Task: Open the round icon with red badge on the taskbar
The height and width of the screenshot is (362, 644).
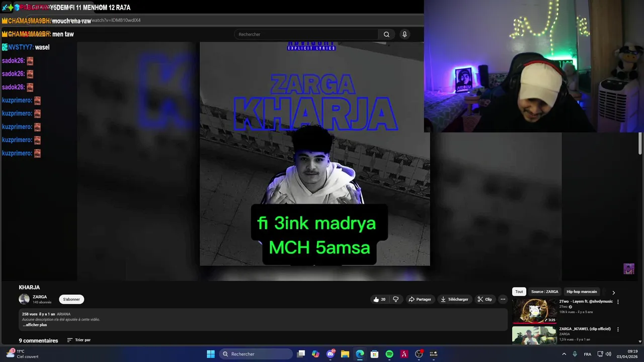Action: [419, 354]
